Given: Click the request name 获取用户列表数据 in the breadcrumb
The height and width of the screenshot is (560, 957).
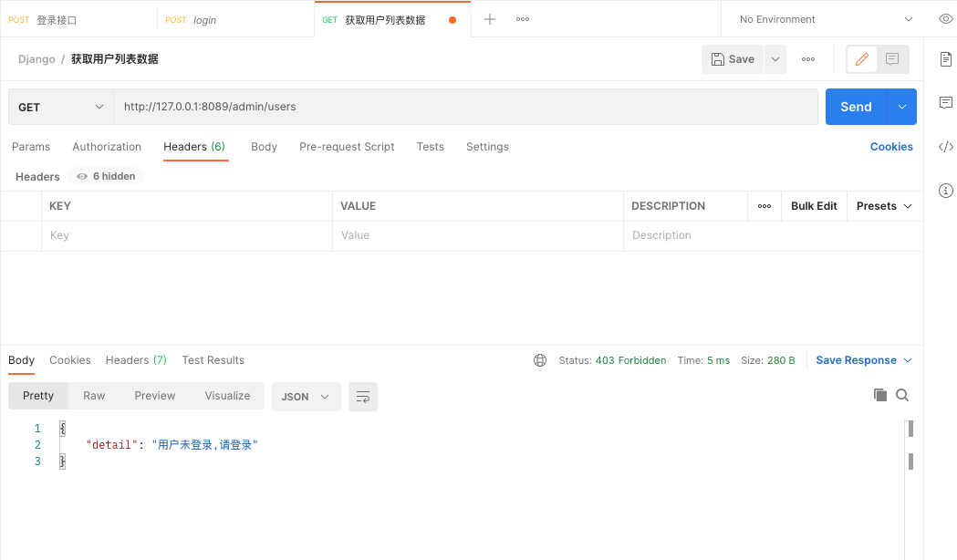Looking at the screenshot, I should coord(115,59).
